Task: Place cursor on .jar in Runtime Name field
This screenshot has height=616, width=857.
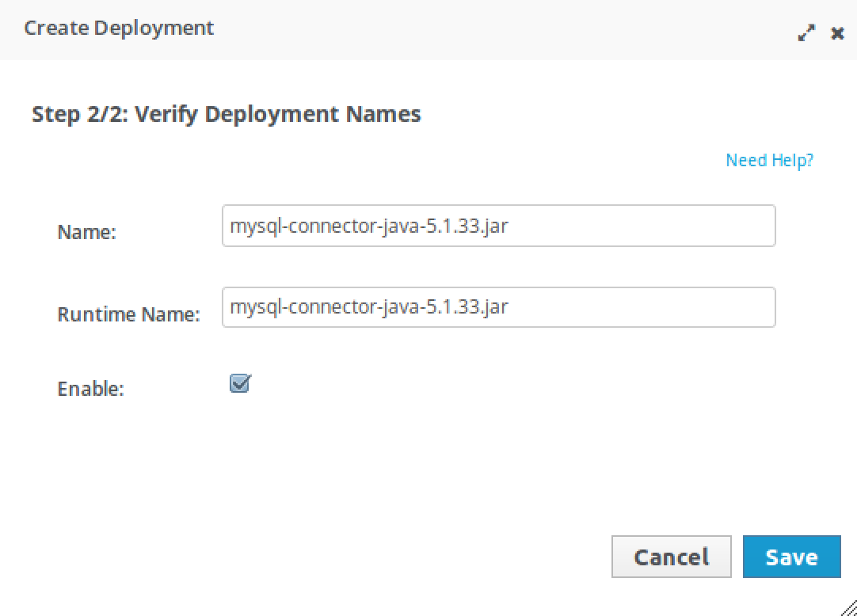Action: (494, 306)
